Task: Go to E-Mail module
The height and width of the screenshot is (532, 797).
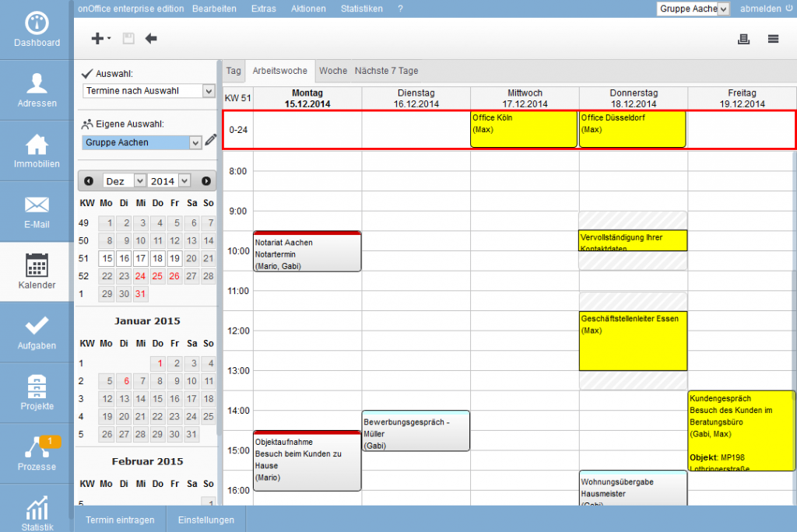Action: click(37, 211)
